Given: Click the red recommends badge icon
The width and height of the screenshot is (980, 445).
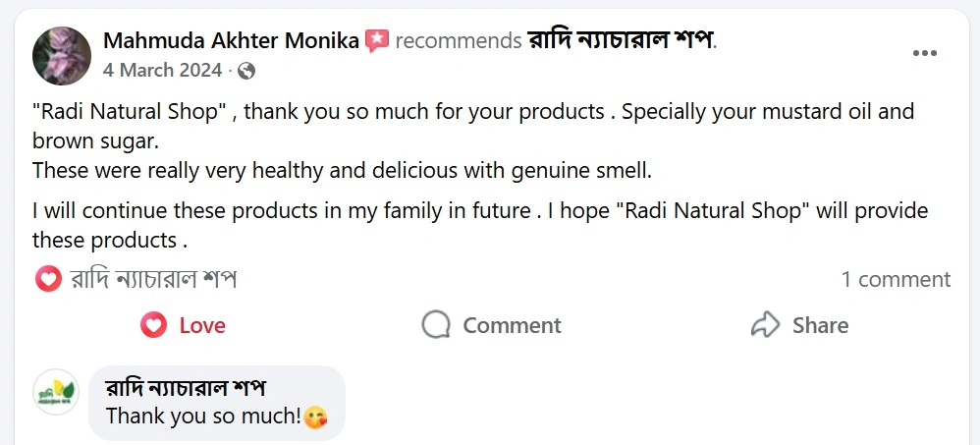Looking at the screenshot, I should (377, 40).
